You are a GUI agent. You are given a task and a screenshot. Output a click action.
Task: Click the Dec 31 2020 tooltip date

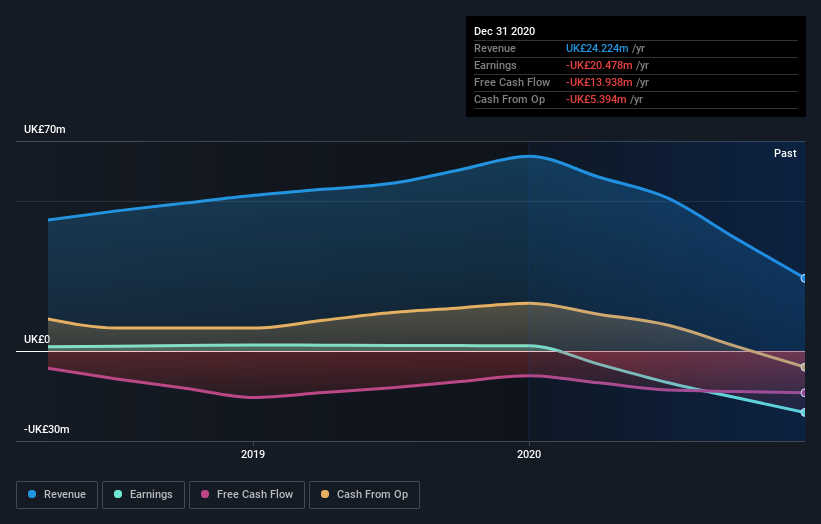(504, 31)
